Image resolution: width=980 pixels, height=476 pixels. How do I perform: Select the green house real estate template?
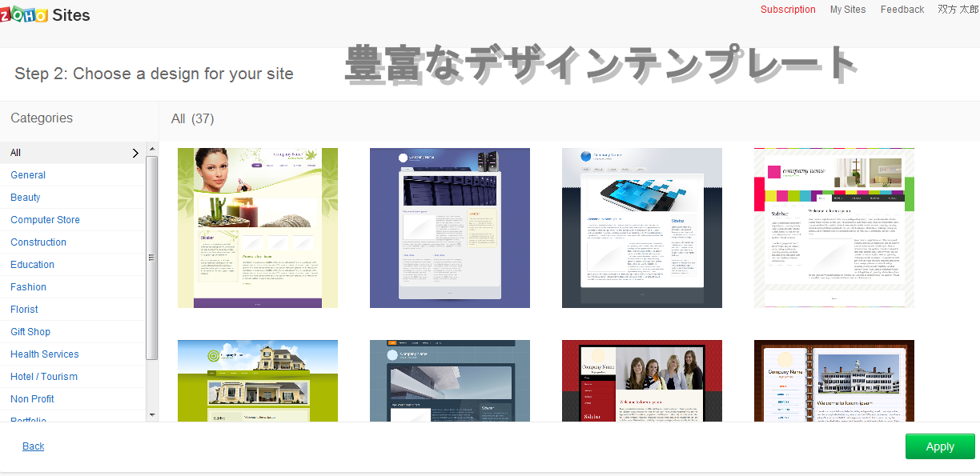[x=258, y=381]
